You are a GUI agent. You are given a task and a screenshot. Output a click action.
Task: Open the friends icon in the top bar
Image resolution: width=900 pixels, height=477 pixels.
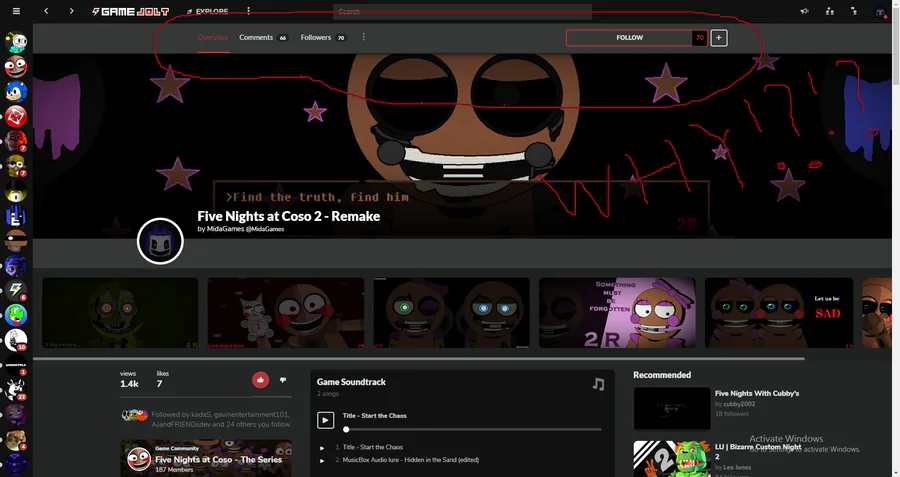coord(830,11)
